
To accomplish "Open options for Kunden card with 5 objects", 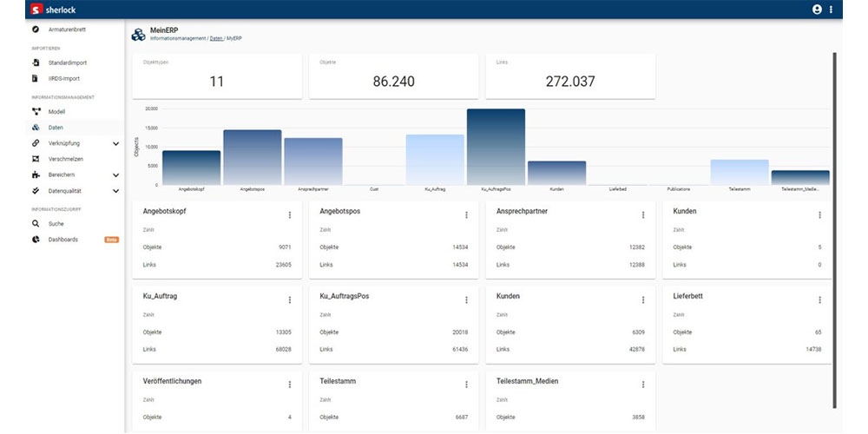I will (x=820, y=214).
